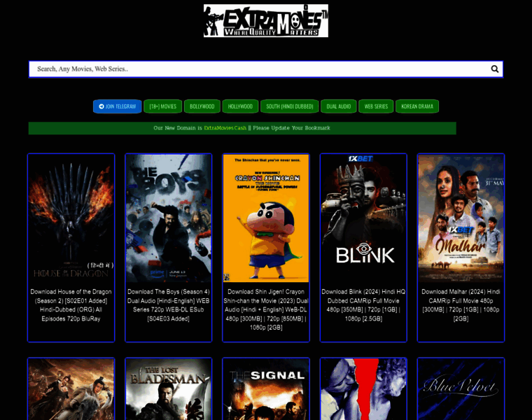The width and height of the screenshot is (532, 420).
Task: Focus the movie search input field
Action: [x=266, y=69]
